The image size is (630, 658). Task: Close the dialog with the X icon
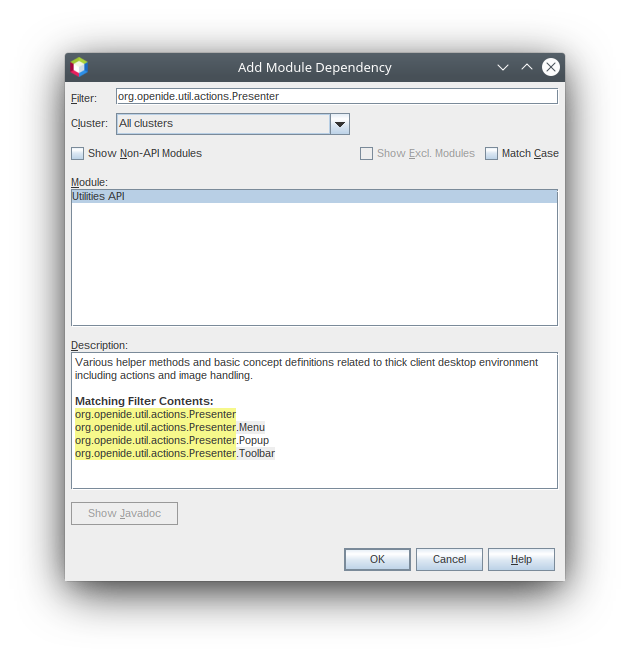[x=551, y=67]
